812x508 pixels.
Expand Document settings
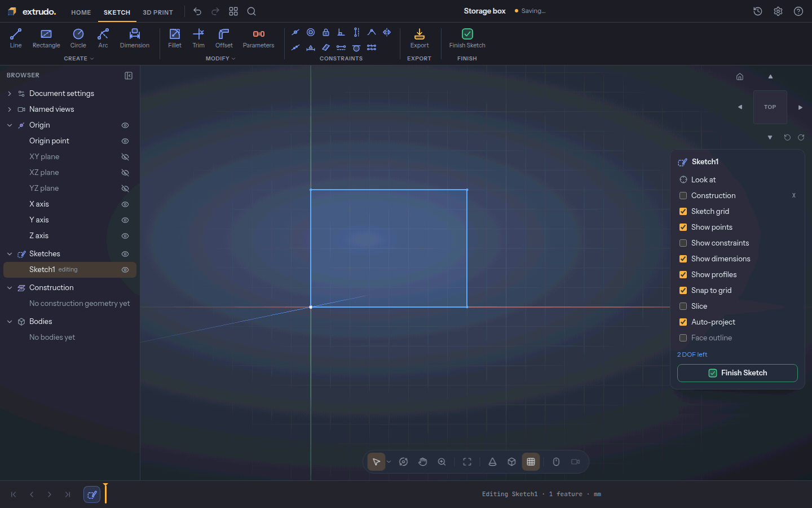[x=10, y=94]
